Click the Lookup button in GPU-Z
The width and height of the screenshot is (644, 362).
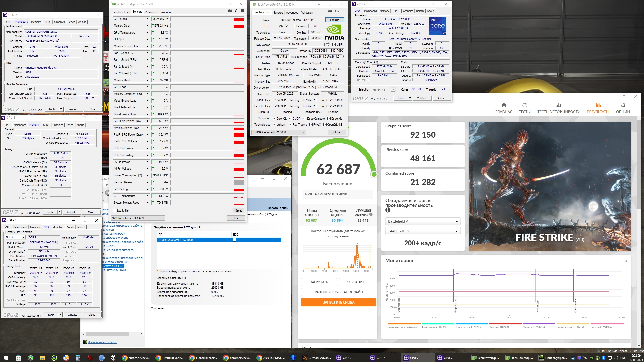click(334, 20)
